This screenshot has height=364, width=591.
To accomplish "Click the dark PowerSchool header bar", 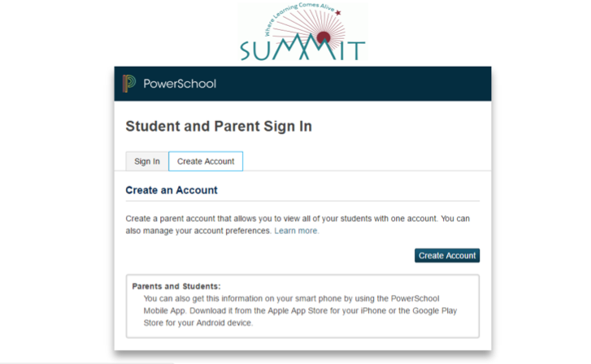I will (302, 84).
